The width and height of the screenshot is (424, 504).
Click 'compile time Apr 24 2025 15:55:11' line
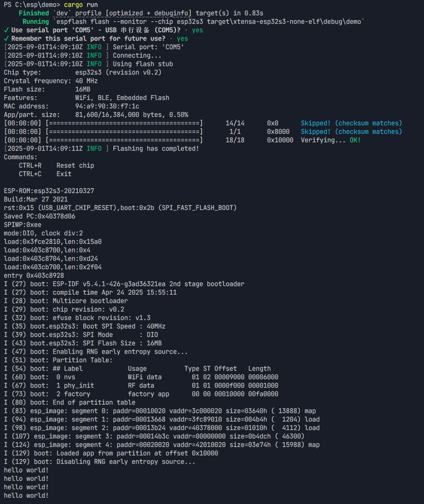tap(90, 292)
